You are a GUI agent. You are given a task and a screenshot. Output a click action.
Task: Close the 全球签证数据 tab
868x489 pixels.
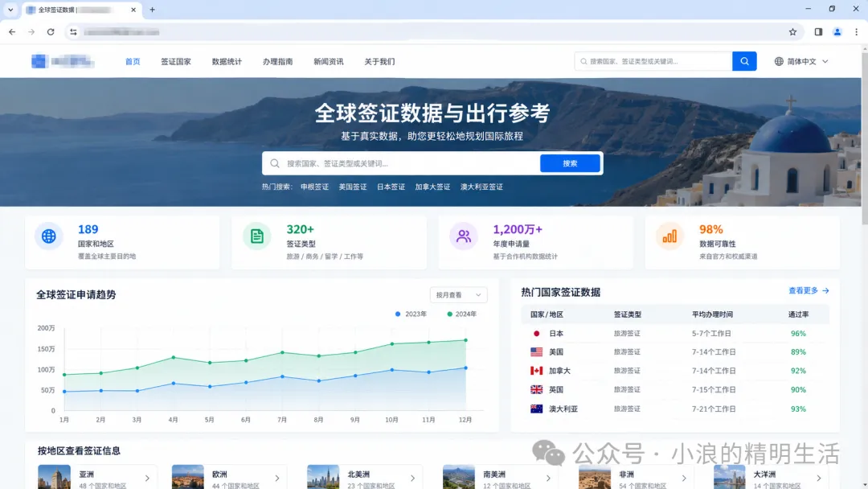(x=133, y=10)
